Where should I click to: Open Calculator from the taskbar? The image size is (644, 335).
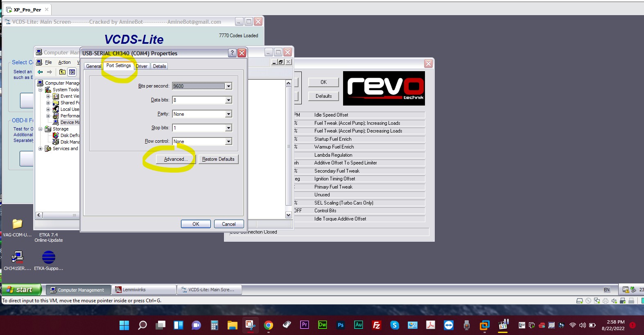(x=214, y=325)
